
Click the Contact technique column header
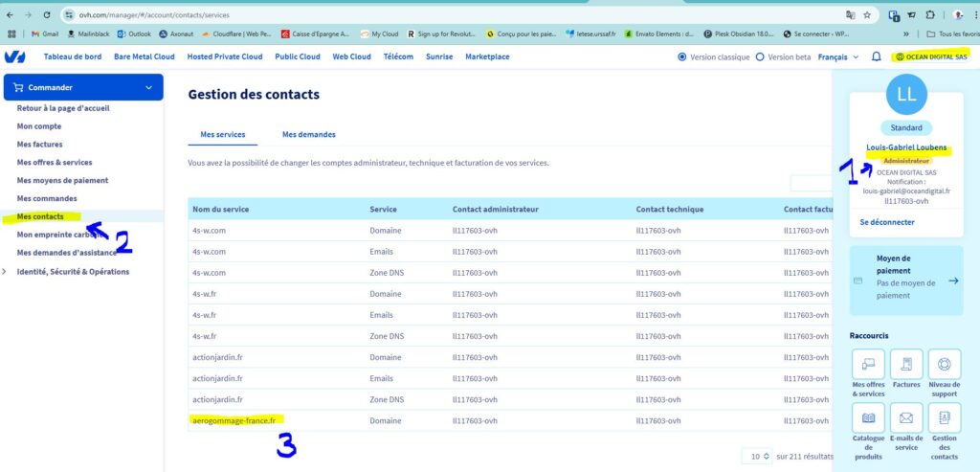[x=670, y=210]
